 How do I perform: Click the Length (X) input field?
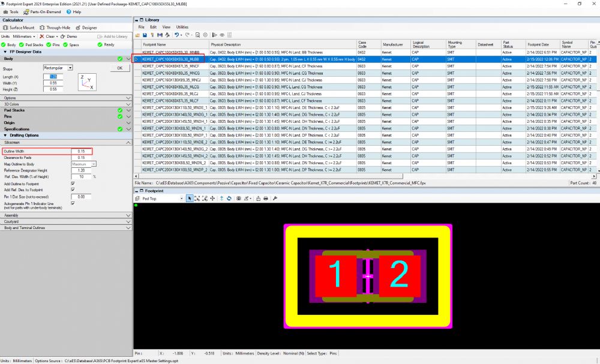click(53, 77)
